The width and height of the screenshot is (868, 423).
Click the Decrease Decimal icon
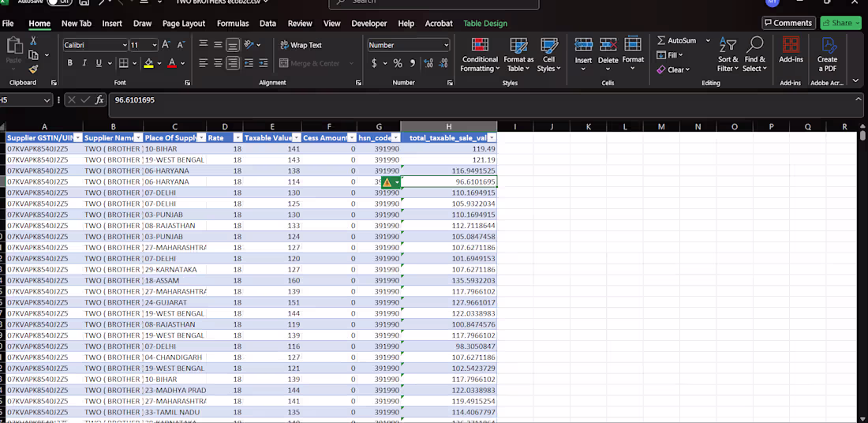tap(443, 63)
